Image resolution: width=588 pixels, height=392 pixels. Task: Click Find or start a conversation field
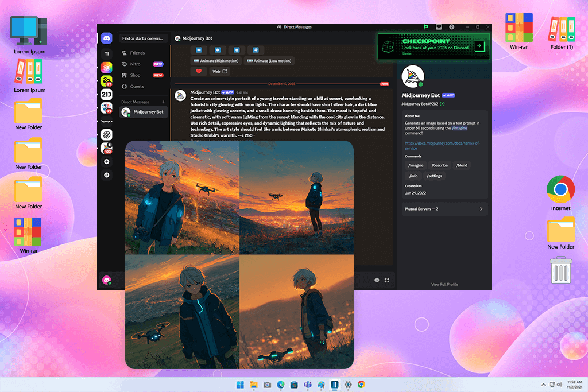143,38
